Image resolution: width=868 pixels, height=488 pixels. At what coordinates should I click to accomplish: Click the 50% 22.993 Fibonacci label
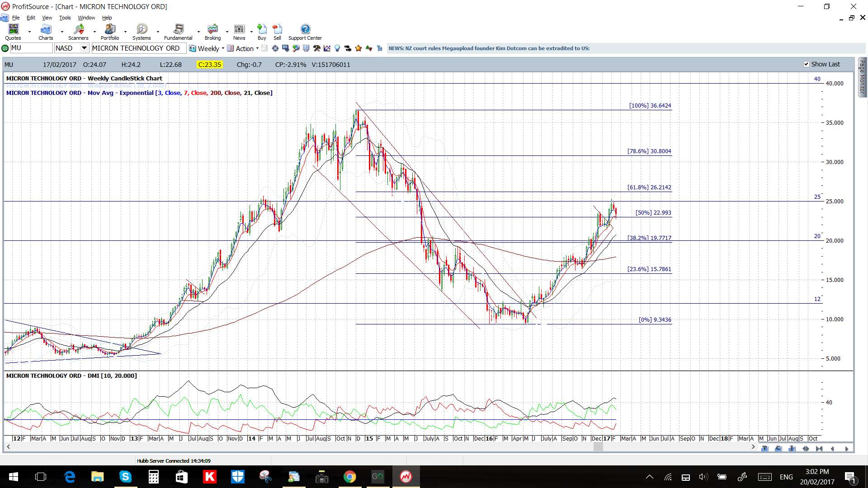[x=653, y=213]
